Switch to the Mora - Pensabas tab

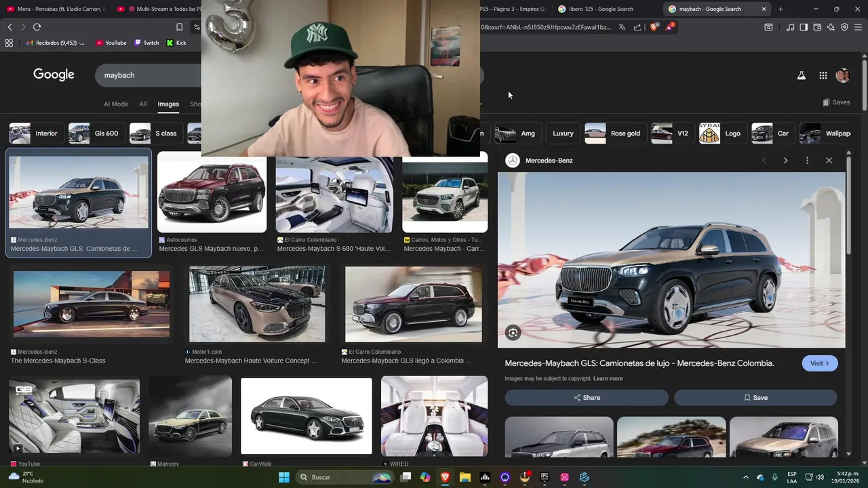tap(56, 9)
